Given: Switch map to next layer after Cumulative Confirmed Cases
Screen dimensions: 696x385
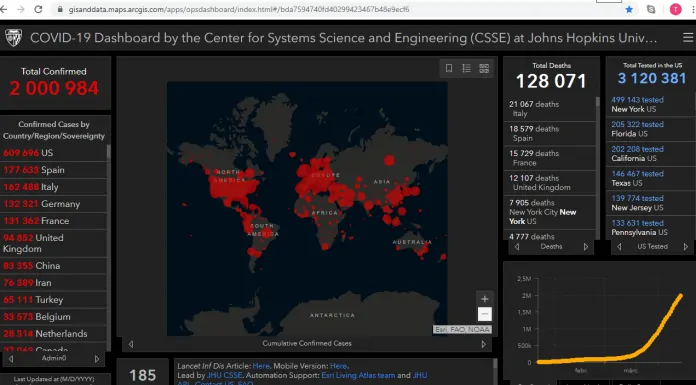Looking at the screenshot, I should coord(483,344).
